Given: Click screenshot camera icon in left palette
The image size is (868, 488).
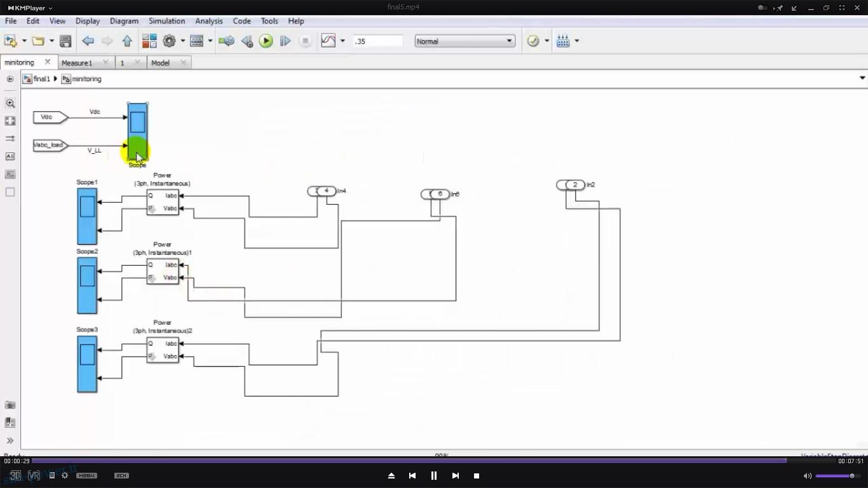Looking at the screenshot, I should click(x=10, y=405).
